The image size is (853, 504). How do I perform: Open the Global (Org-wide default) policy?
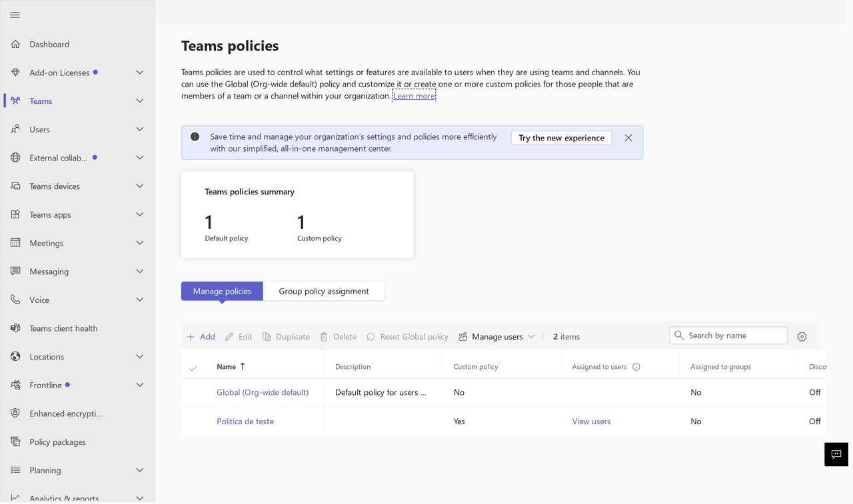263,392
